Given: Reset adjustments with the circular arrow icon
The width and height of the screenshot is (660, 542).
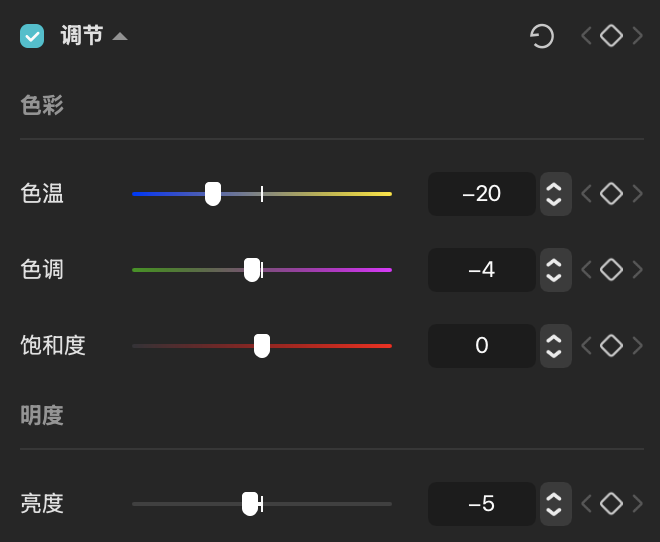Looking at the screenshot, I should coord(542,36).
